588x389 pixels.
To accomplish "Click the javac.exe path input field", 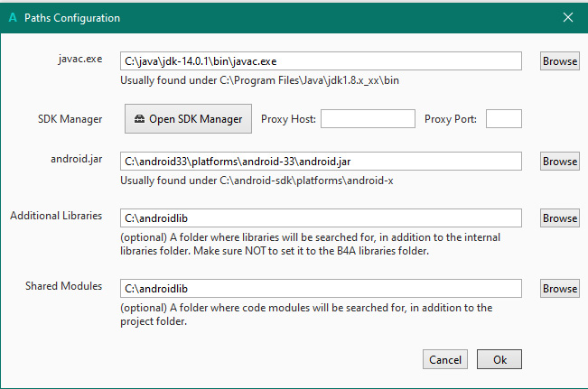I will [x=321, y=61].
